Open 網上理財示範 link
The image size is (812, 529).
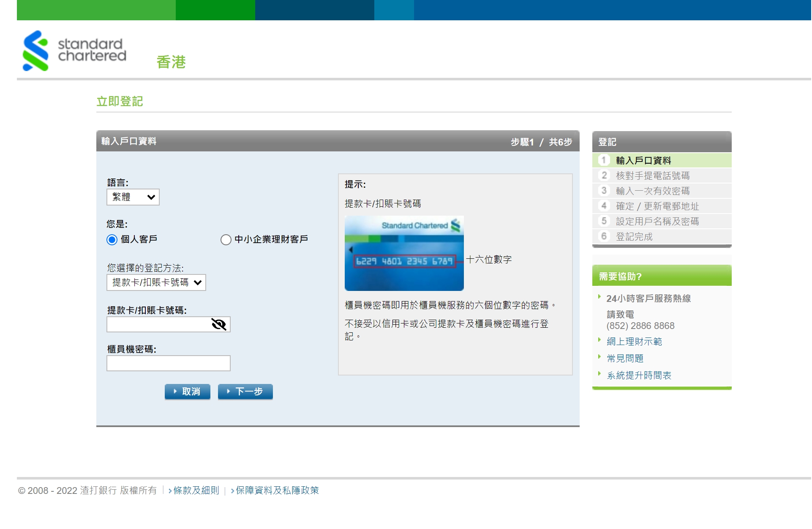pyautogui.click(x=634, y=342)
